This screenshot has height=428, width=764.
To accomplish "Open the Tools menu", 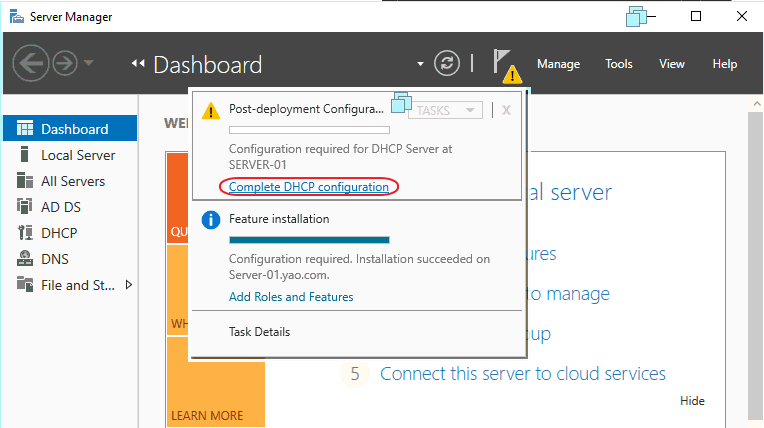I will (618, 64).
